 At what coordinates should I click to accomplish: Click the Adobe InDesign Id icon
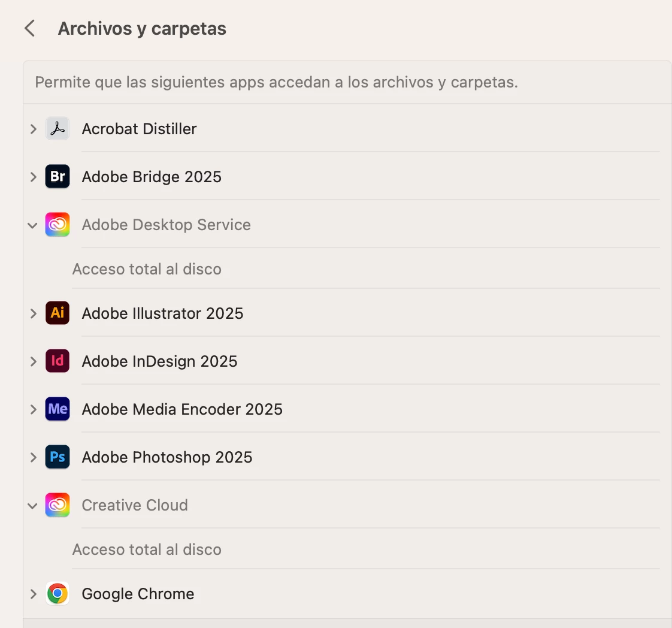tap(57, 361)
